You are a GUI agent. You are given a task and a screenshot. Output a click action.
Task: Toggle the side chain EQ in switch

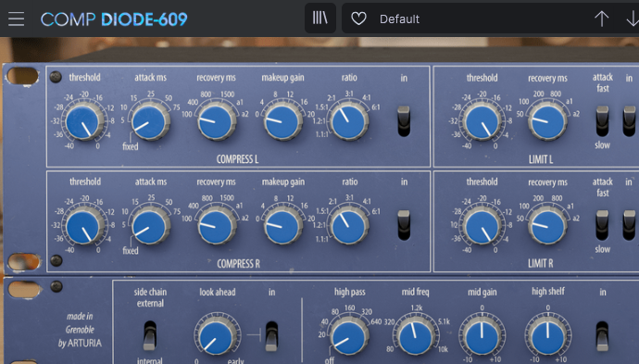tap(602, 336)
